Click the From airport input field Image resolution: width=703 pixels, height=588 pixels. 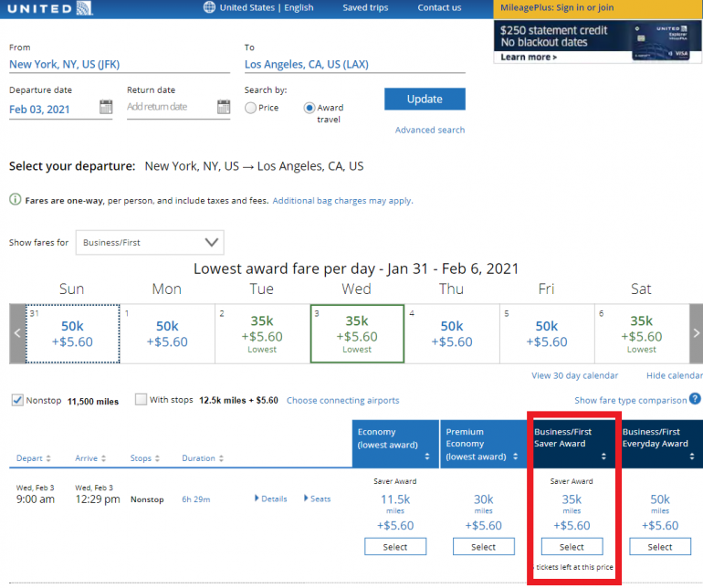[119, 65]
